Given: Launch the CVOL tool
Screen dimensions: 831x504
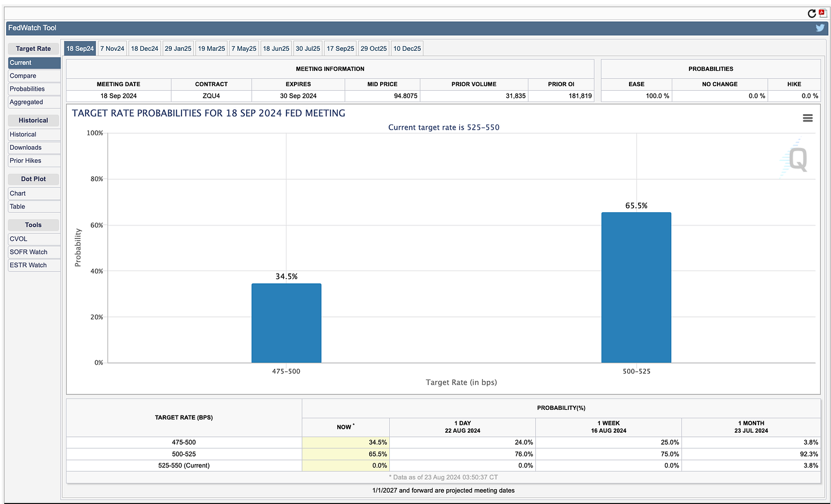Looking at the screenshot, I should click(x=34, y=239).
